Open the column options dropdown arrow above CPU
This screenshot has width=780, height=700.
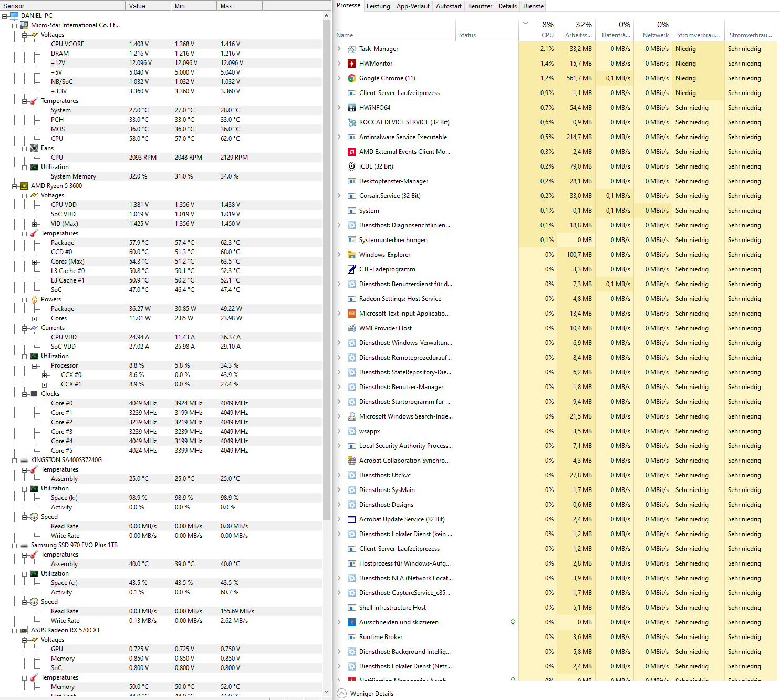[526, 24]
